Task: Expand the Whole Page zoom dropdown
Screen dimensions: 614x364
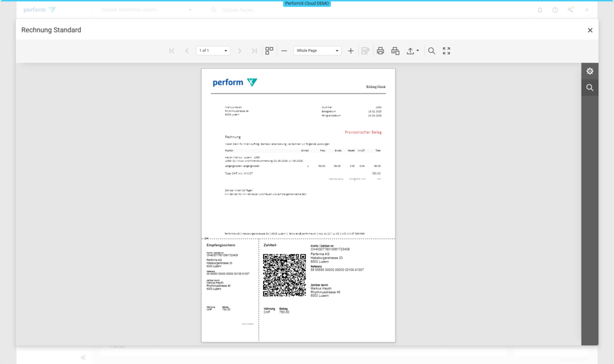Action: coord(317,51)
